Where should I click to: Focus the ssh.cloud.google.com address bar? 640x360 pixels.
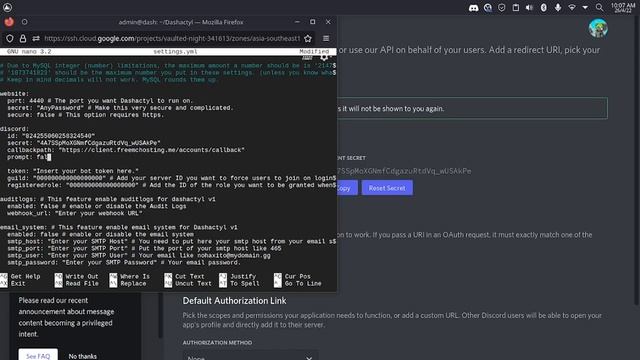(x=172, y=38)
